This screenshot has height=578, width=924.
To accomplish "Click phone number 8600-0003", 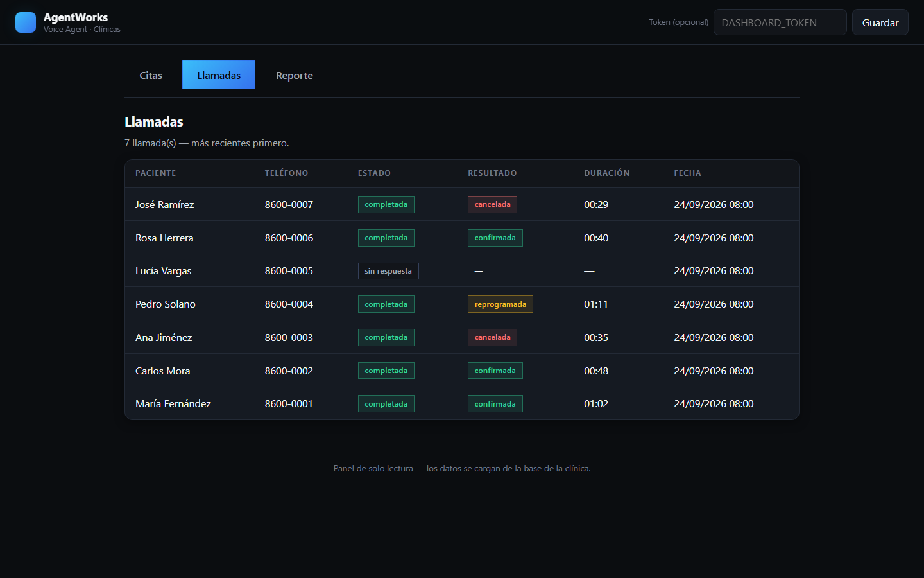I will tap(289, 337).
